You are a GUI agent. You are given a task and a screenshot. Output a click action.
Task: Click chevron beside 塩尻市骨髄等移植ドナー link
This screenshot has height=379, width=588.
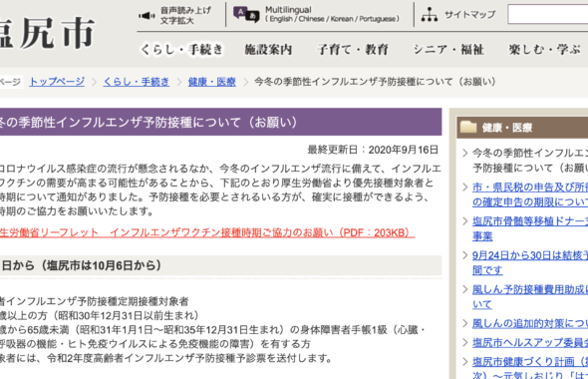465,221
